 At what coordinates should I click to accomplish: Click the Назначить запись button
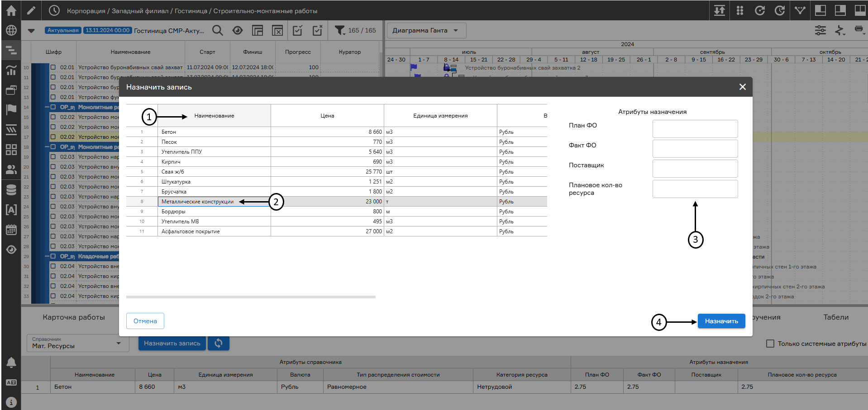click(x=172, y=343)
